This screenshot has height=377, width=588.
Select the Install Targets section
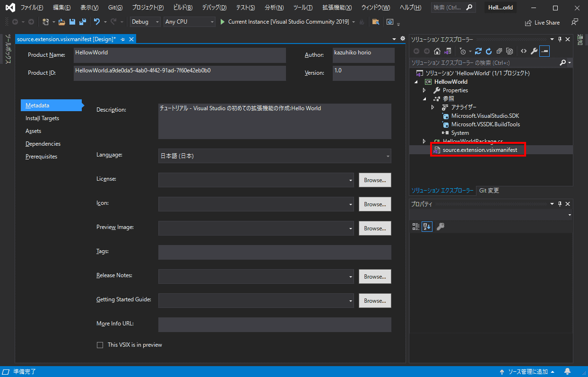click(x=42, y=118)
